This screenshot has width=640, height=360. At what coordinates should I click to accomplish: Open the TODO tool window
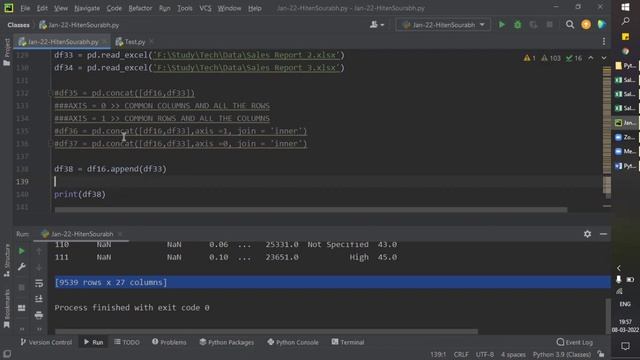point(127,342)
